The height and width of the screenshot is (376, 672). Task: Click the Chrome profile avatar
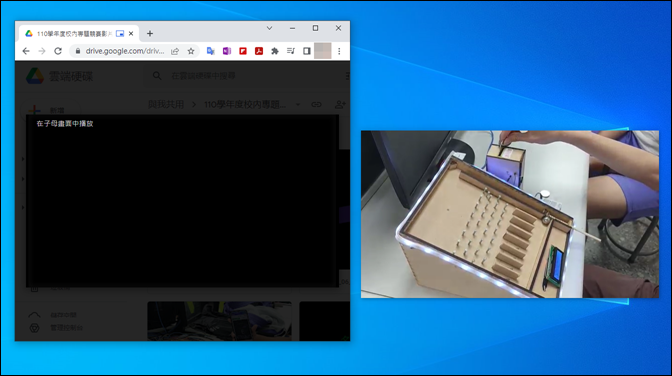pos(322,51)
